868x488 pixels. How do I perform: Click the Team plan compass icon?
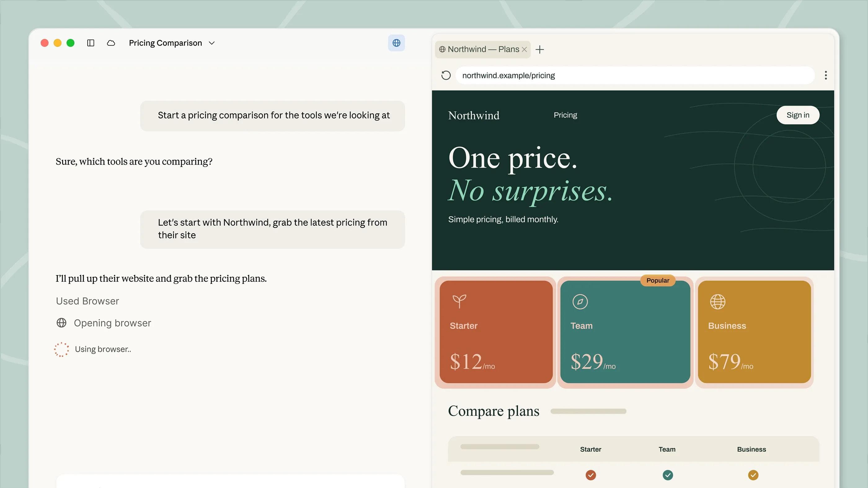coord(580,301)
